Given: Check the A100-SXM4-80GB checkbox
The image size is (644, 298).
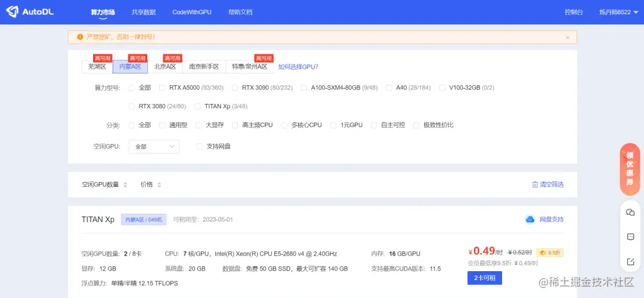Looking at the screenshot, I should (304, 88).
